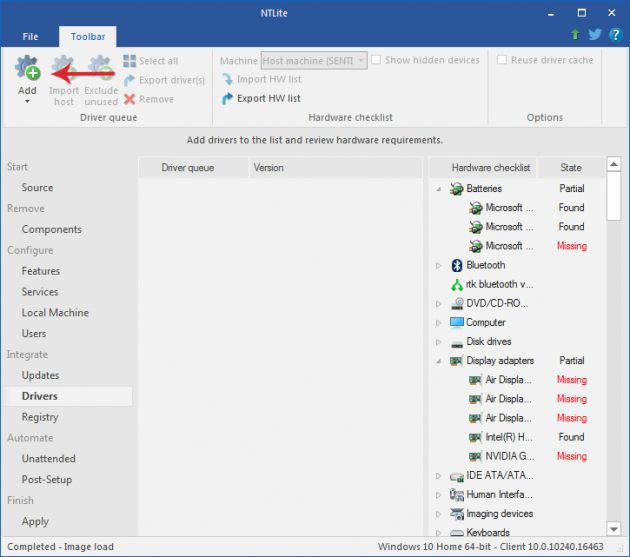Expand the Bluetooth tree node
The width and height of the screenshot is (630, 557).
pyautogui.click(x=439, y=266)
